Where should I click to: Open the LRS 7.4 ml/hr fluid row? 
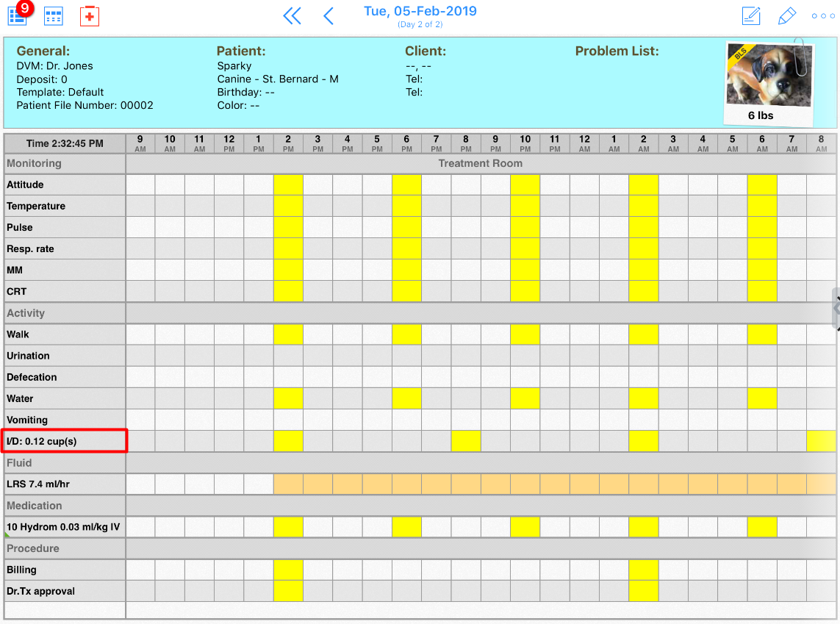point(65,484)
